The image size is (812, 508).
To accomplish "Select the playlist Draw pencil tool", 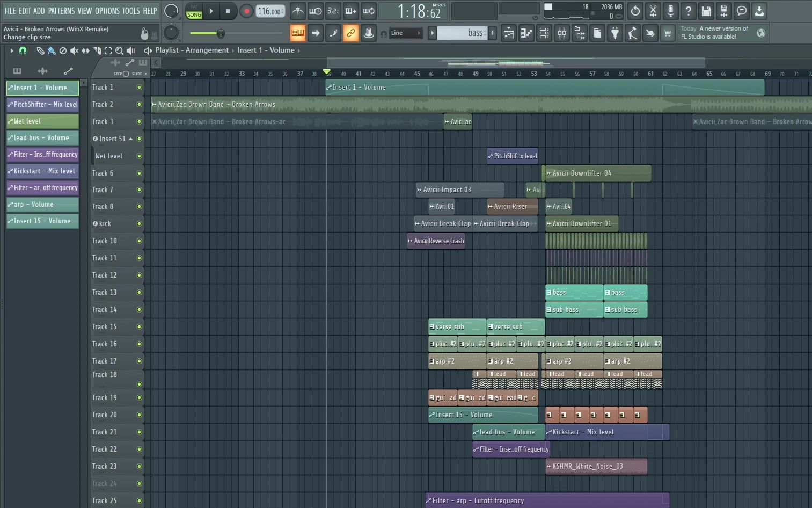I will coord(40,50).
